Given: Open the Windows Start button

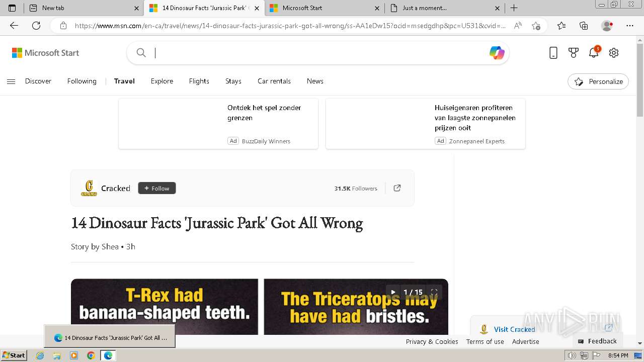Looking at the screenshot, I should click(x=14, y=355).
